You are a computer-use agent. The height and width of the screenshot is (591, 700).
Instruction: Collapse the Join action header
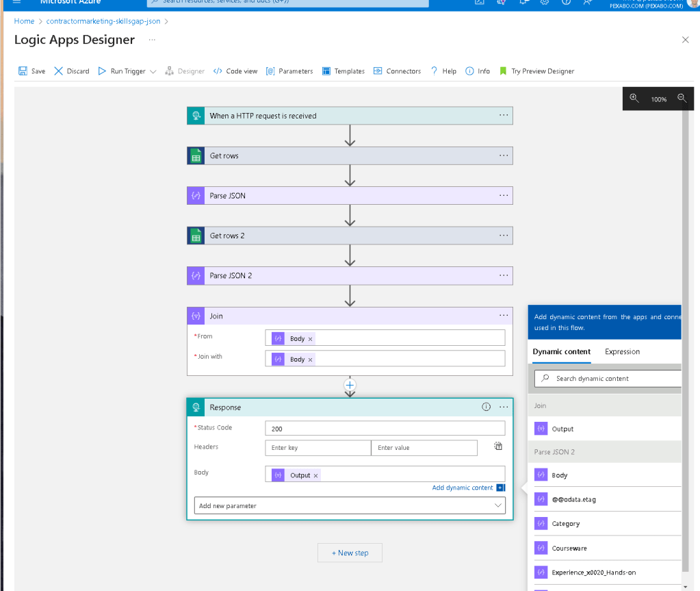pyautogui.click(x=350, y=316)
